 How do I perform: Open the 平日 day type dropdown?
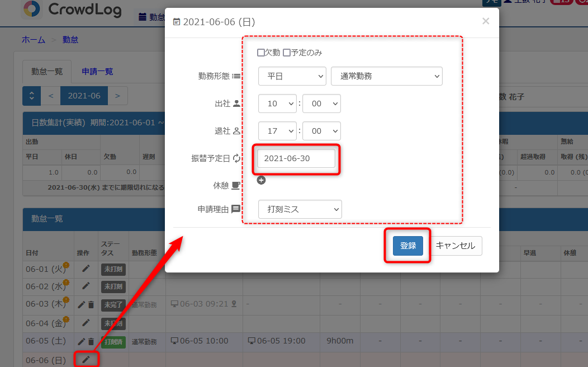pos(292,76)
